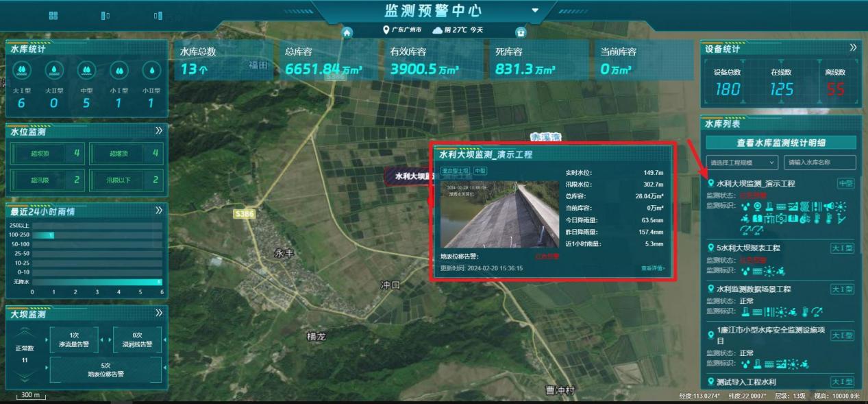Expand the 水位监测 panel chevron
The image size is (868, 404).
[x=159, y=130]
